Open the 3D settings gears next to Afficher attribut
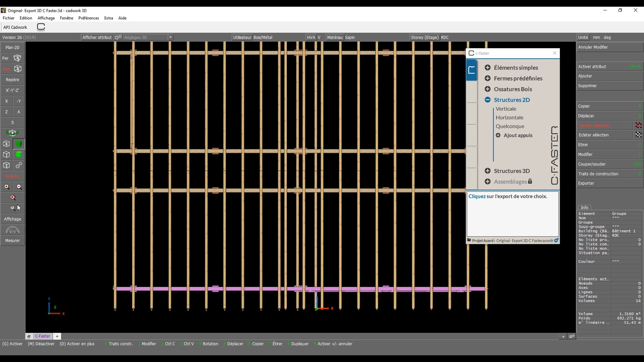Screen dimensions: 644x362 tap(118, 37)
